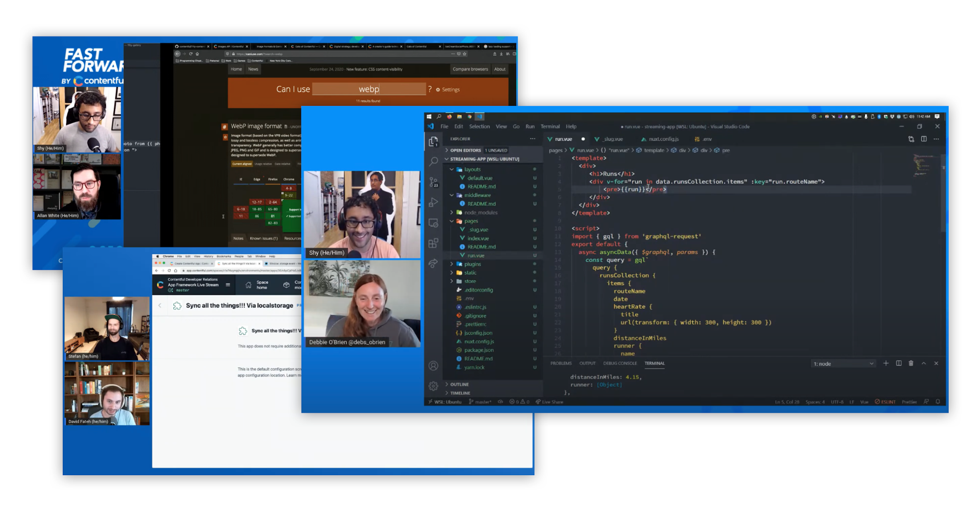Open File Explorer from the Windows taskbar
Viewport: 980px width, 508px height.
459,117
